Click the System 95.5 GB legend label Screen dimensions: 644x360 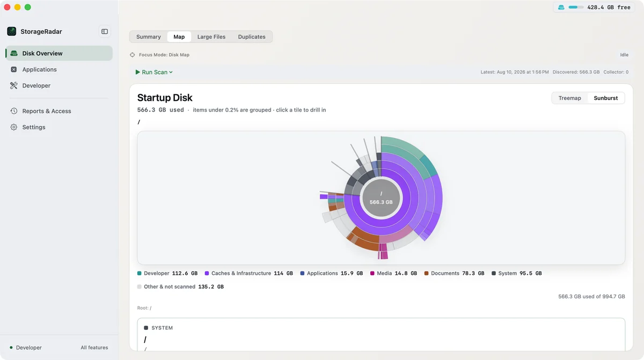pyautogui.click(x=520, y=273)
